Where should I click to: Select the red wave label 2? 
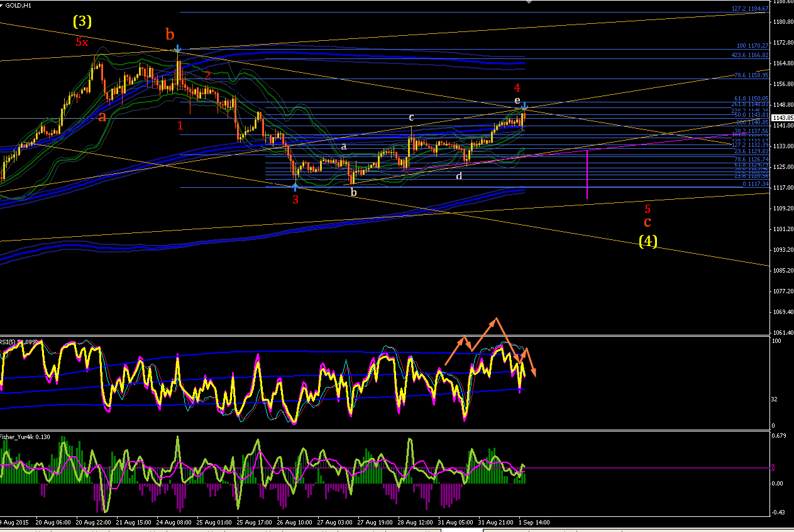(207, 75)
